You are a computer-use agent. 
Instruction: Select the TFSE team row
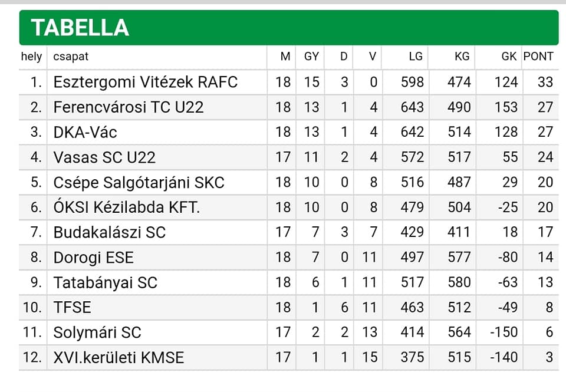289,308
